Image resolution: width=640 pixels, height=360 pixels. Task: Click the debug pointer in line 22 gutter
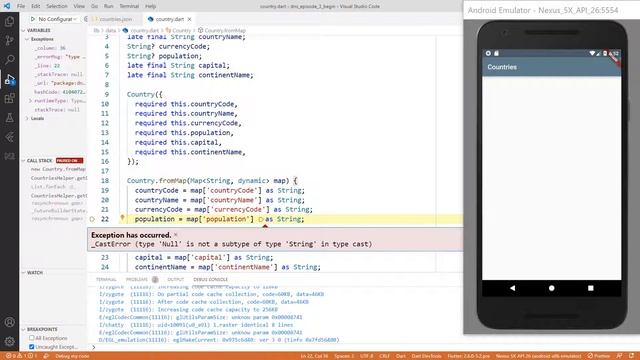point(92,219)
